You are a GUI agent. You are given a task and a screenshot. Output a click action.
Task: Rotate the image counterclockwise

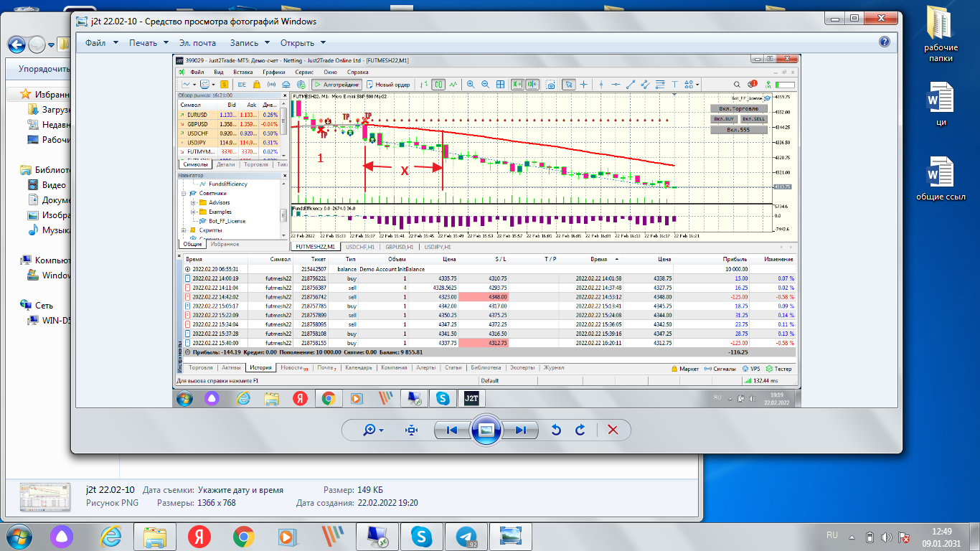pyautogui.click(x=555, y=430)
